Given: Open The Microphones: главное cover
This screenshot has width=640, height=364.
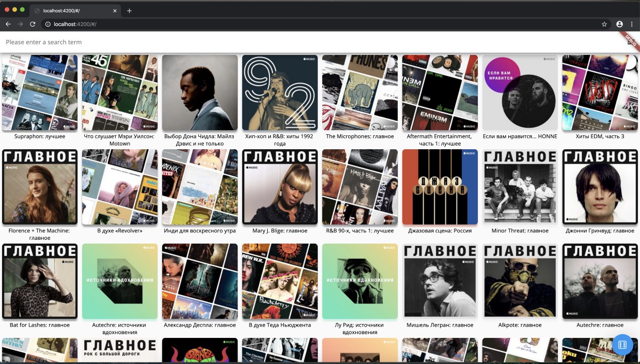Looking at the screenshot, I should coord(360,93).
